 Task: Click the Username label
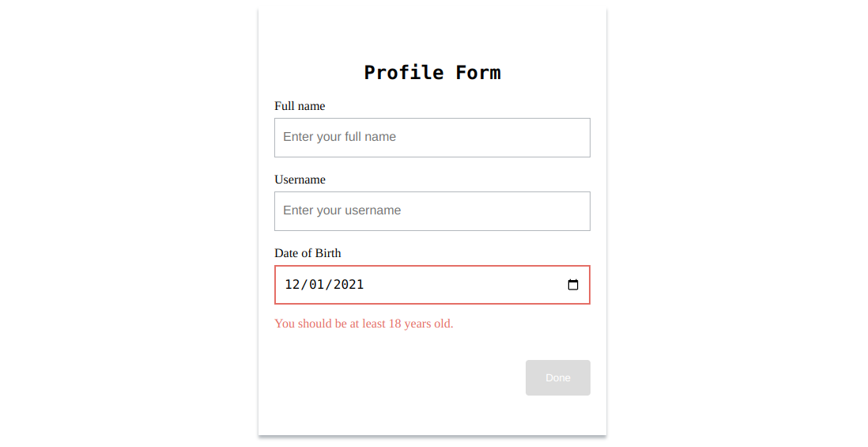[300, 180]
